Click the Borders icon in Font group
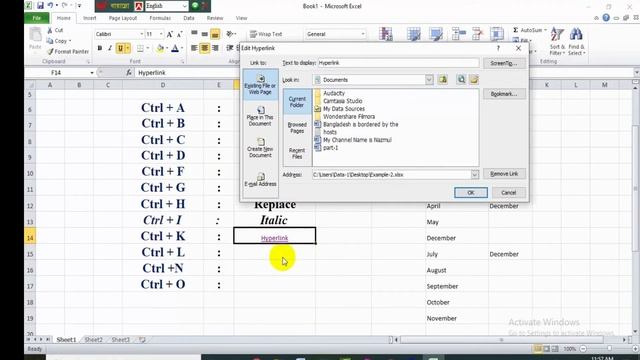 (140, 48)
